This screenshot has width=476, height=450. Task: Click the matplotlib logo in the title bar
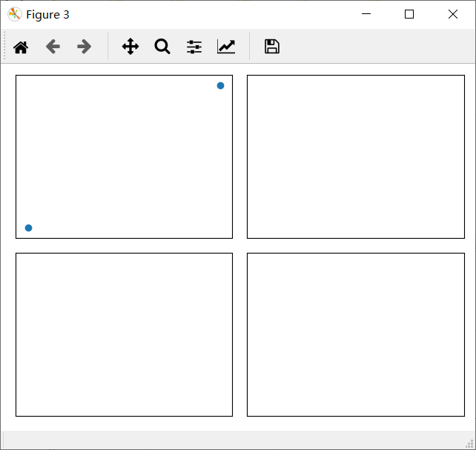pyautogui.click(x=14, y=14)
